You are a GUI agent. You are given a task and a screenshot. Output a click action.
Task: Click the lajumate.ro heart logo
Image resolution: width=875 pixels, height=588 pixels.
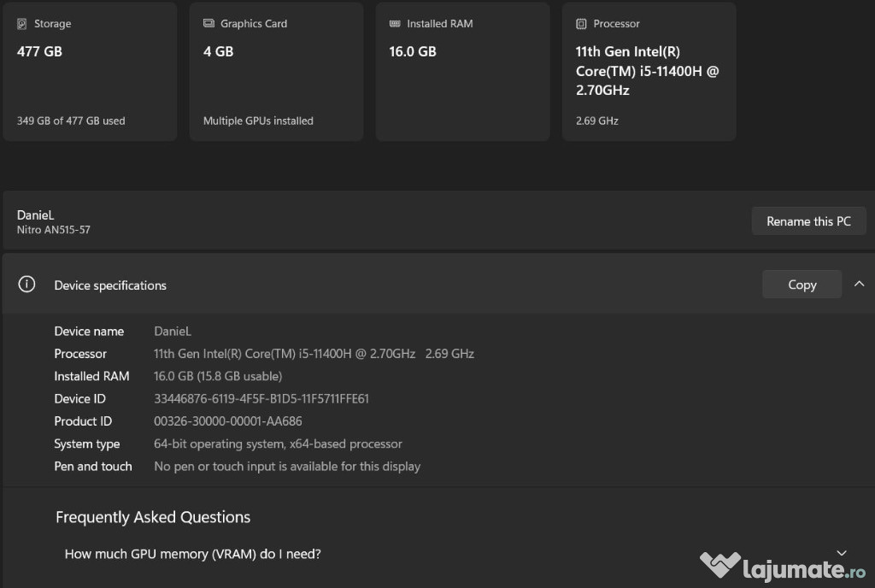(x=720, y=566)
